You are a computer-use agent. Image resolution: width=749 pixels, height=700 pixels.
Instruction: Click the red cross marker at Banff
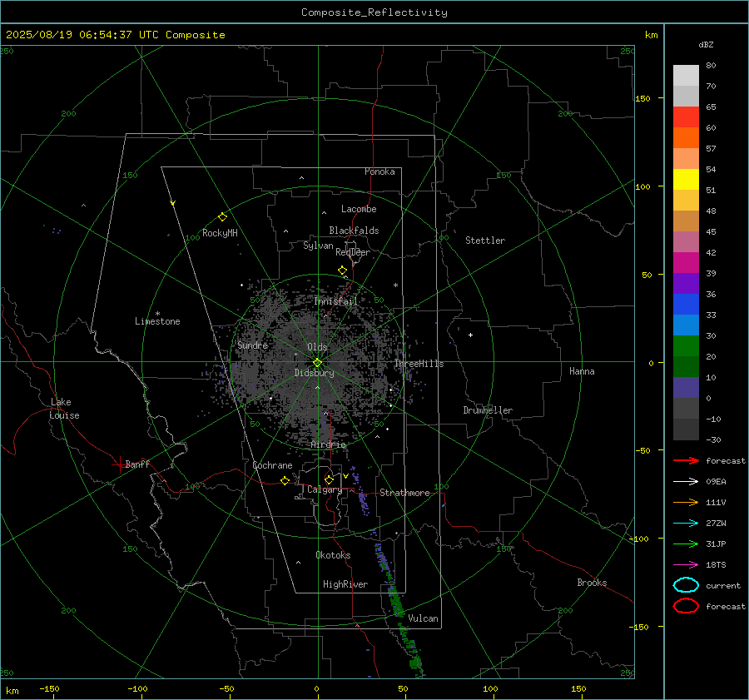pyautogui.click(x=119, y=464)
